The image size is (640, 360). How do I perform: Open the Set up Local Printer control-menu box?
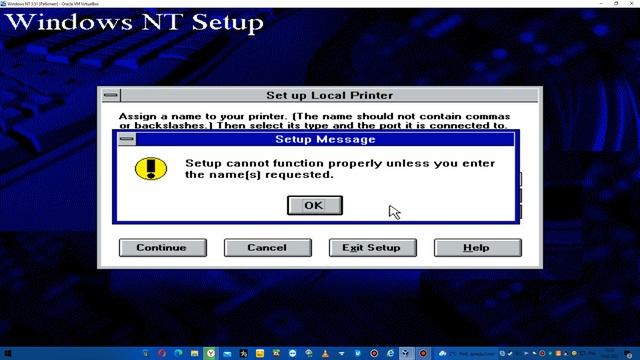click(111, 95)
